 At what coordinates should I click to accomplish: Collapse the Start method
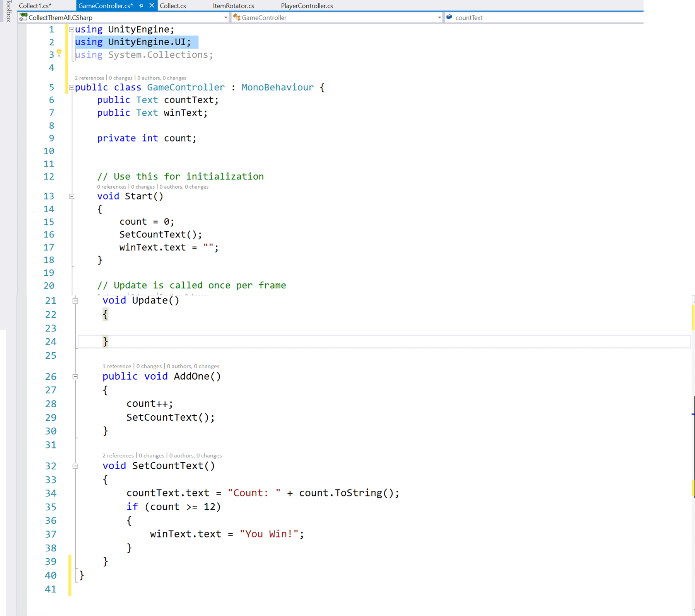[72, 196]
